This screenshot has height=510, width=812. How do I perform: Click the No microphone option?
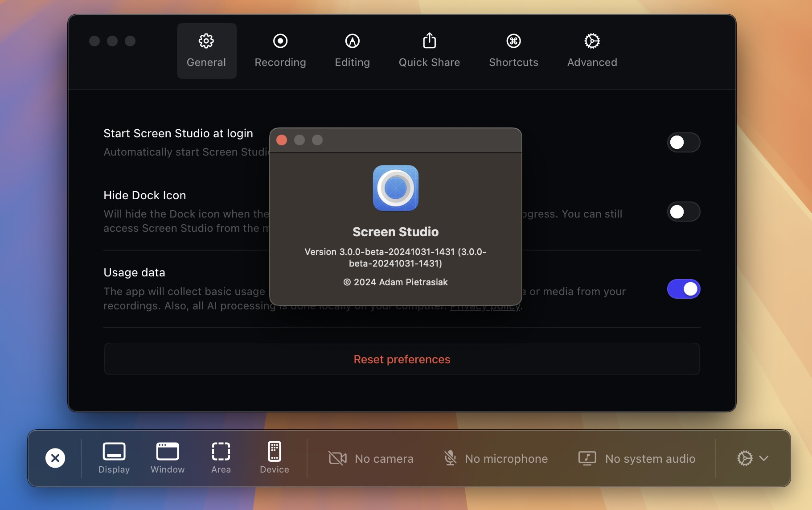coord(496,458)
